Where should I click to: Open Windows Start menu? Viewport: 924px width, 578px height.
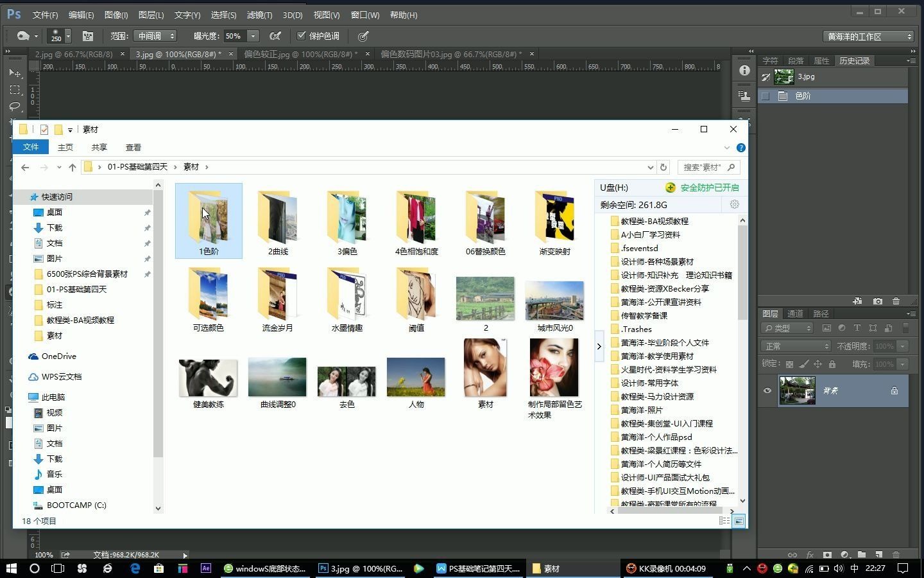point(11,568)
